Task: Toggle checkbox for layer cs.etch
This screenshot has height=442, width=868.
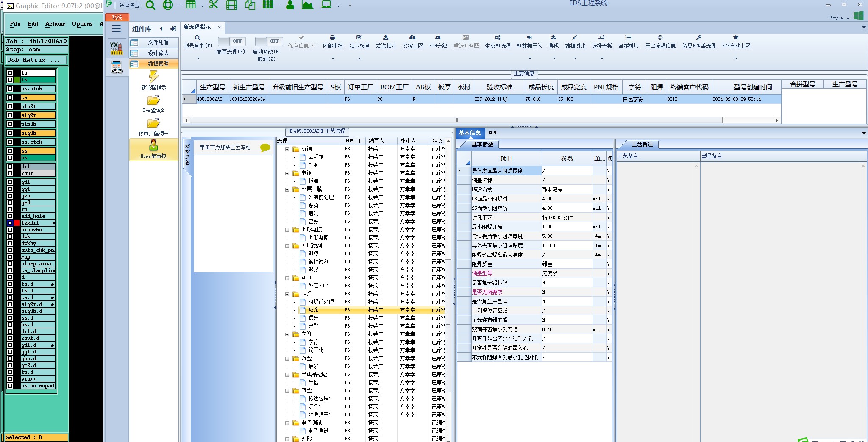Action: click(x=10, y=89)
